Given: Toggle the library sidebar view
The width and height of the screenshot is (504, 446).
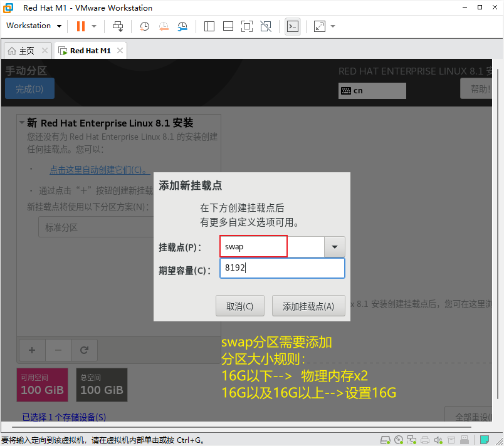Looking at the screenshot, I should click(x=209, y=26).
